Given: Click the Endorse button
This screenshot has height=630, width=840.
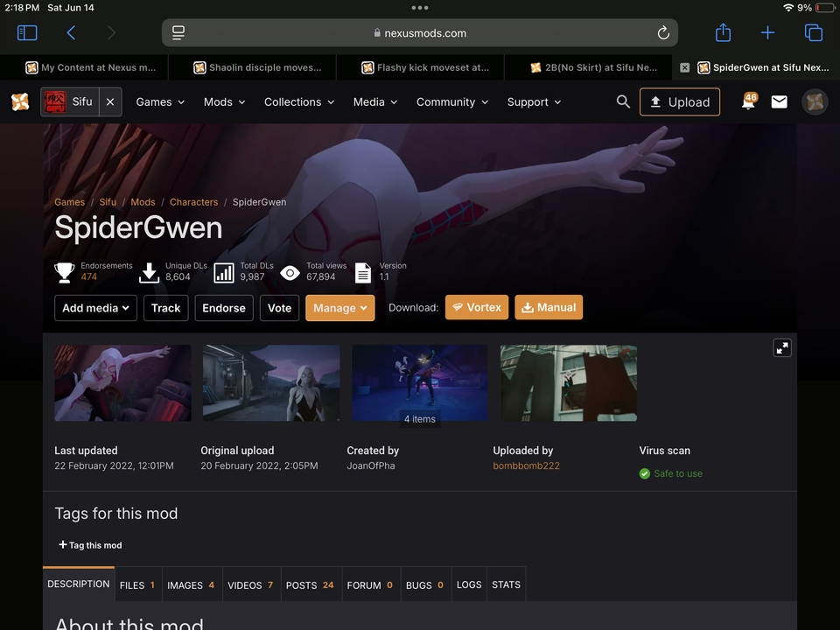Looking at the screenshot, I should [x=224, y=308].
